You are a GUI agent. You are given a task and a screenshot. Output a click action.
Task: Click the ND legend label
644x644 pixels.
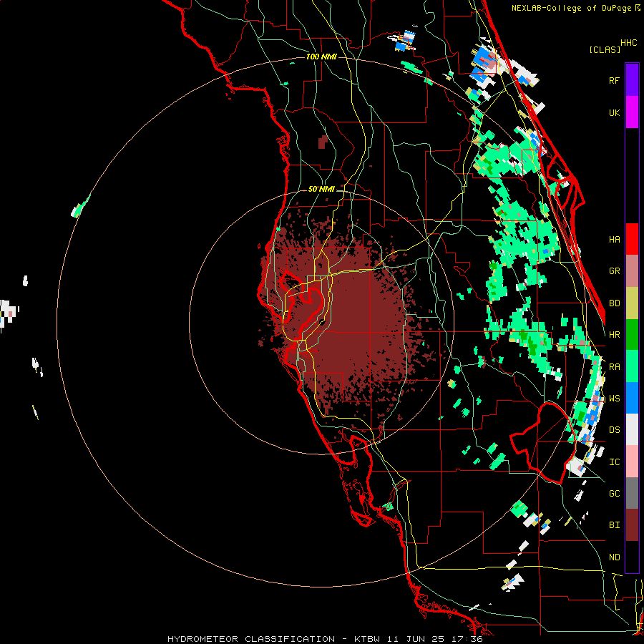click(614, 557)
